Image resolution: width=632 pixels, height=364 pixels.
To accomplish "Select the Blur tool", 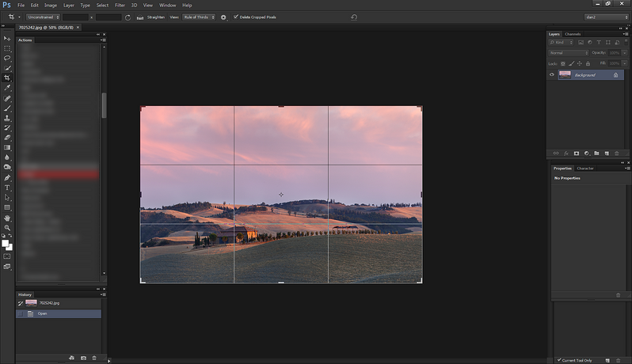I will tap(7, 157).
